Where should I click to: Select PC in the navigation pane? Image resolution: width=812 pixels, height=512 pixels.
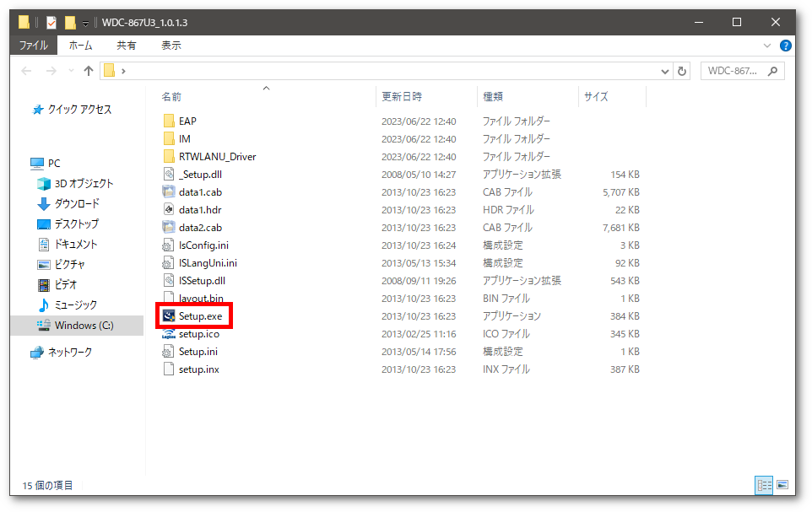45,163
